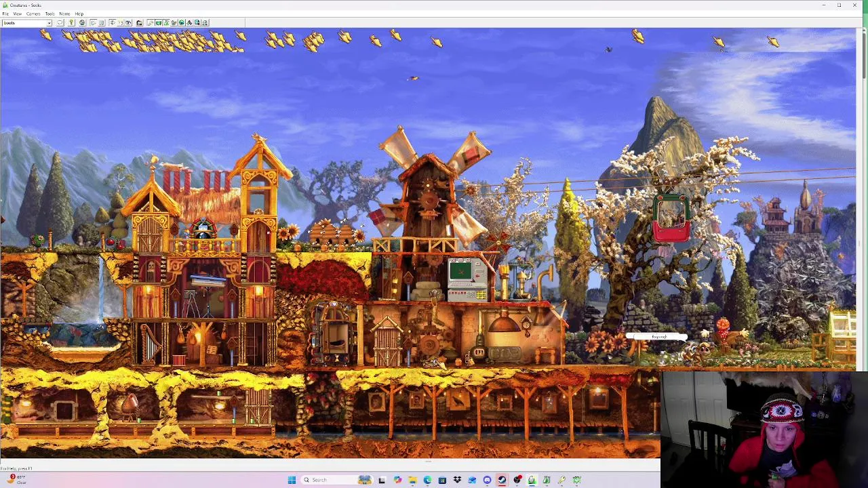Open Dropbox from taskbar
This screenshot has width=868, height=488.
point(457,480)
